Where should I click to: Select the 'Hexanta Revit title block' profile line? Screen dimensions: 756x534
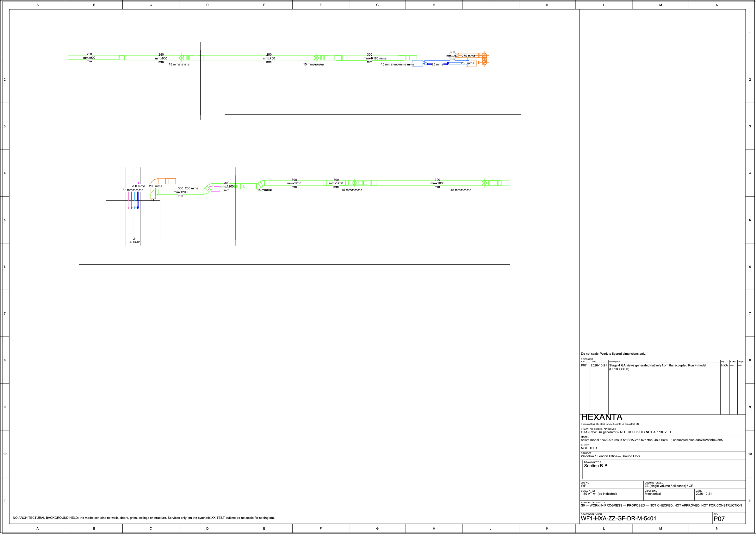[610, 424]
